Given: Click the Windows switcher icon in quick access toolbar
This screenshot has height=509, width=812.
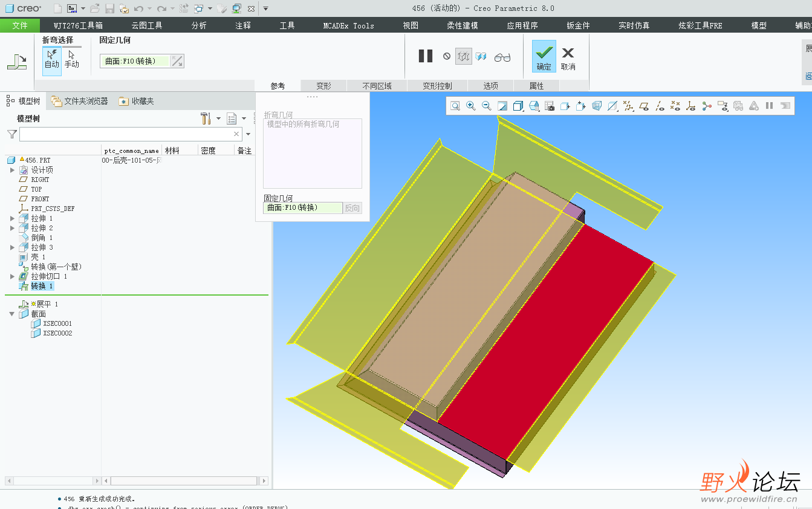Looking at the screenshot, I should tap(198, 8).
